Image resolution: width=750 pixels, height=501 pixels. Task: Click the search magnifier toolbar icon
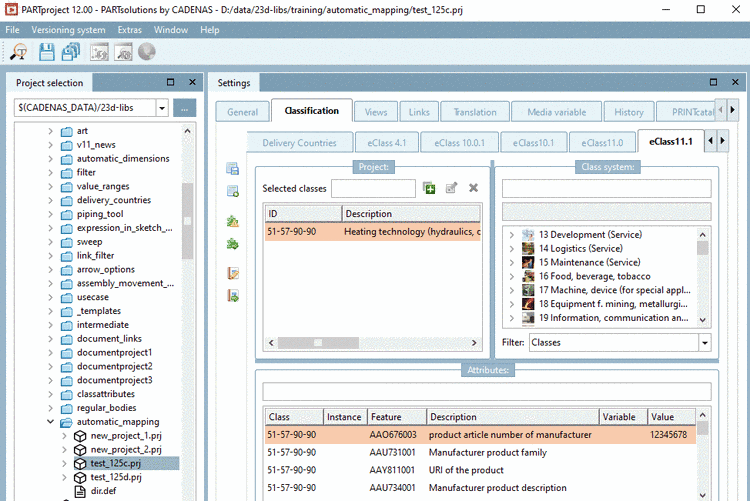(19, 52)
